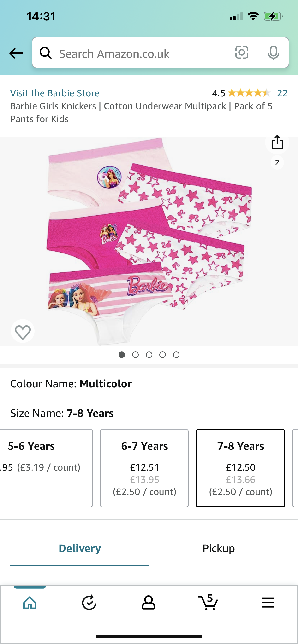Image resolution: width=298 pixels, height=644 pixels.
Task: Tap the back arrow icon
Action: [16, 53]
